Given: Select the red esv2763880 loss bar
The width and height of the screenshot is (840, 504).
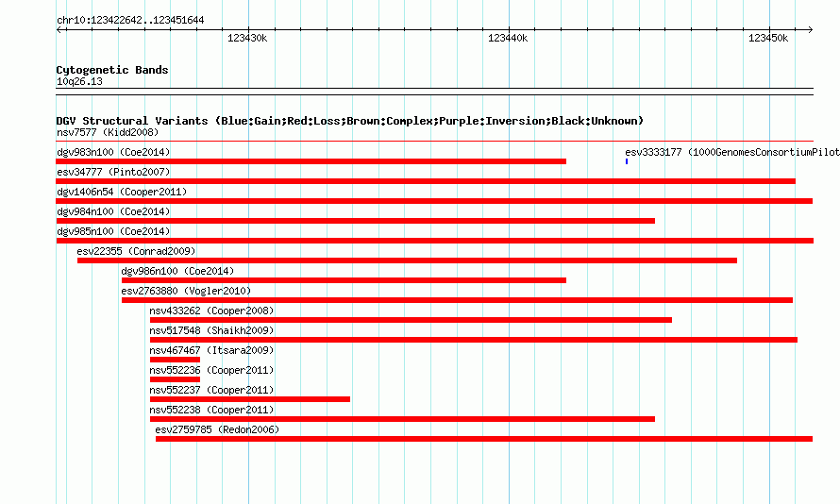Looking at the screenshot, I should pos(457,300).
